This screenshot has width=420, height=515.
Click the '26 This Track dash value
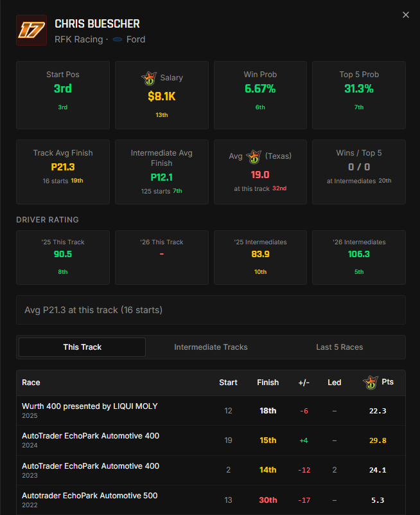click(162, 254)
